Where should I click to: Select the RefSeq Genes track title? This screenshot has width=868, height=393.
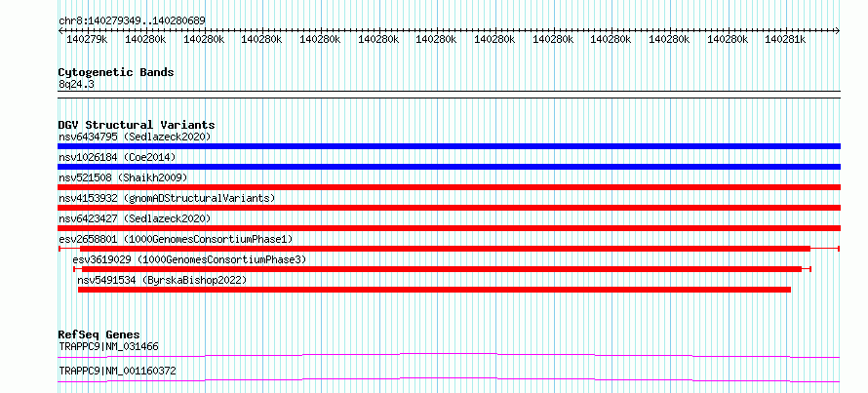point(99,334)
